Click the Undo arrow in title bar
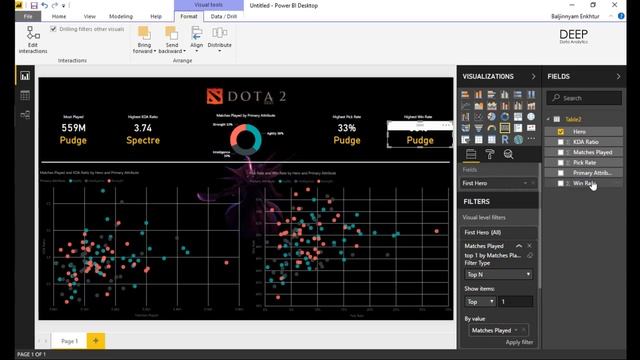 (44, 5)
